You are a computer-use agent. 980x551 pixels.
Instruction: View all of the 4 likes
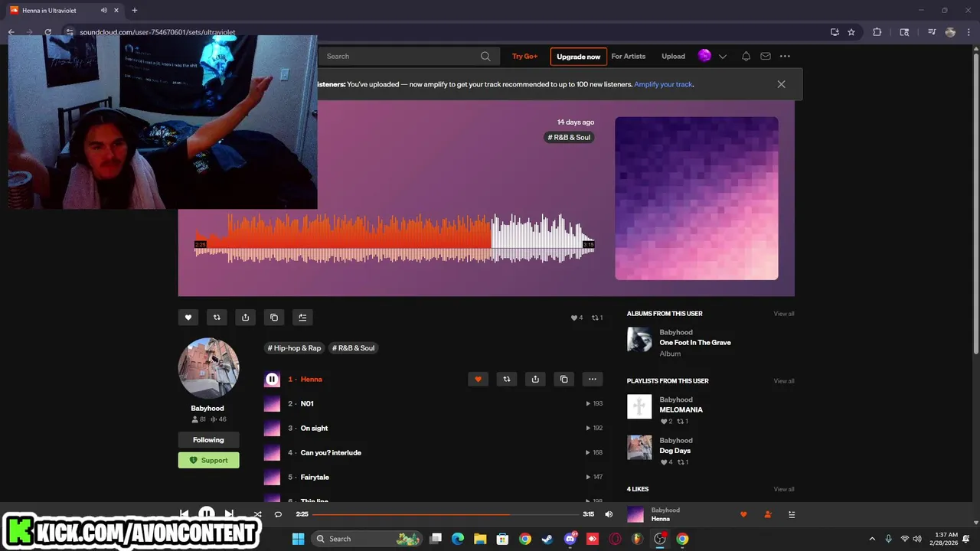(783, 489)
